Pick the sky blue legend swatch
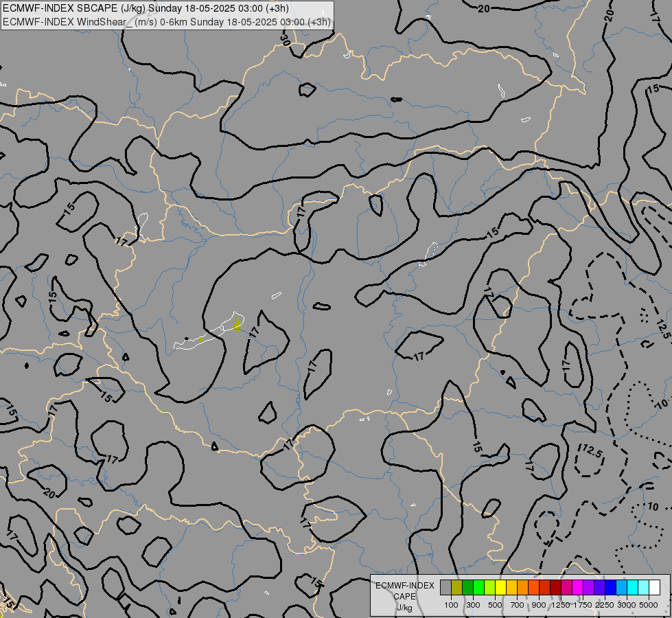Image resolution: width=672 pixels, height=618 pixels. 622,588
